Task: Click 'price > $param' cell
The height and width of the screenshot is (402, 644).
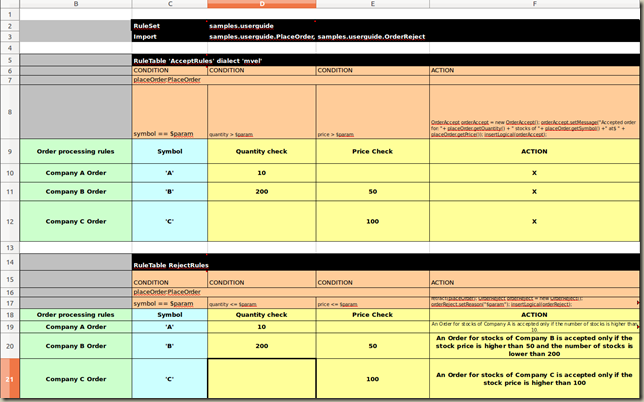Action: [x=373, y=111]
